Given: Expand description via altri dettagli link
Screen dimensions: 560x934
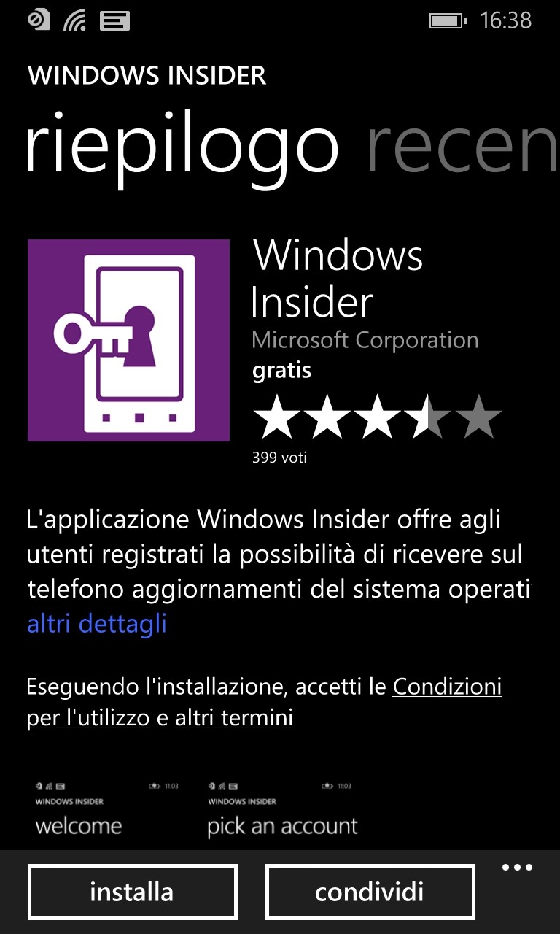Looking at the screenshot, I should click(97, 624).
